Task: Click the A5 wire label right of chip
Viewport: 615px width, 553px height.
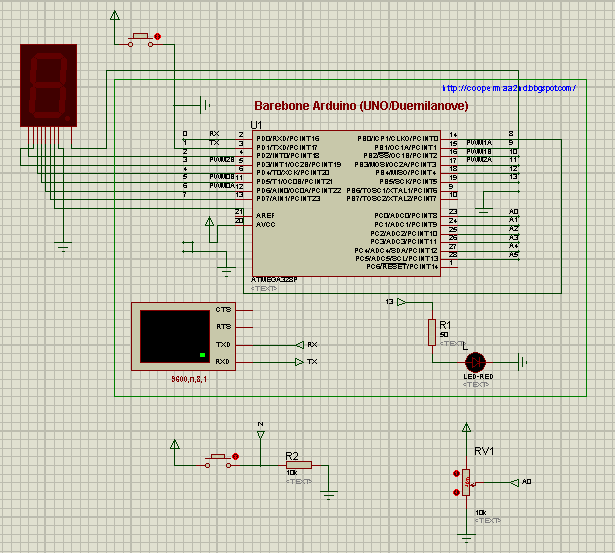Action: [514, 255]
